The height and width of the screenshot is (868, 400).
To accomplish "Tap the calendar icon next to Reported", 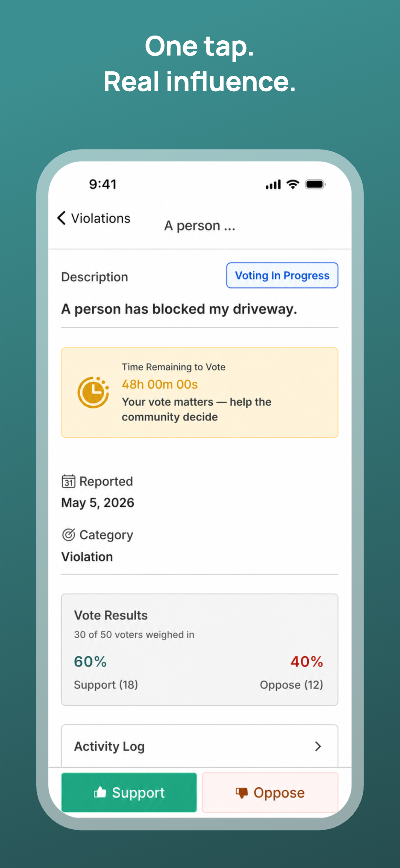I will [69, 481].
